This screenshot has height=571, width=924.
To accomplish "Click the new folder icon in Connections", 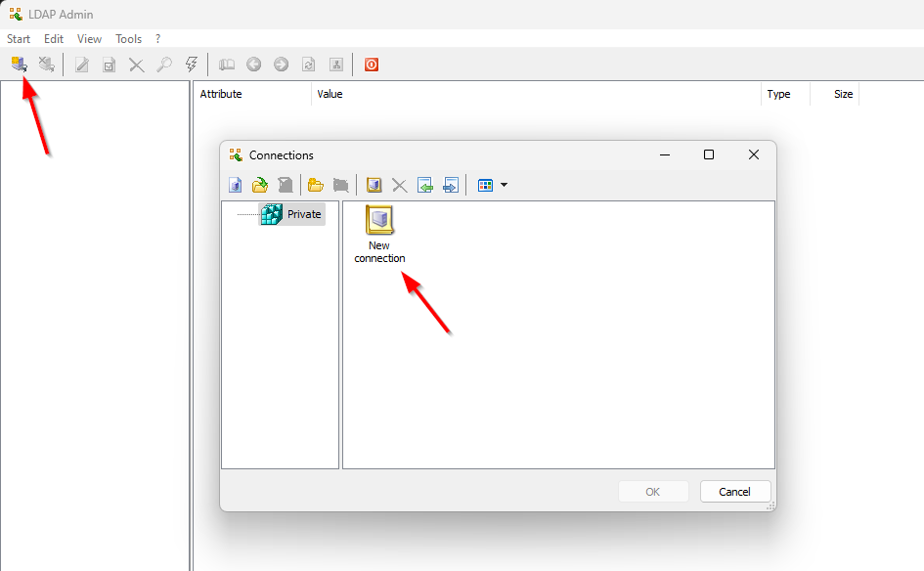I will [315, 185].
